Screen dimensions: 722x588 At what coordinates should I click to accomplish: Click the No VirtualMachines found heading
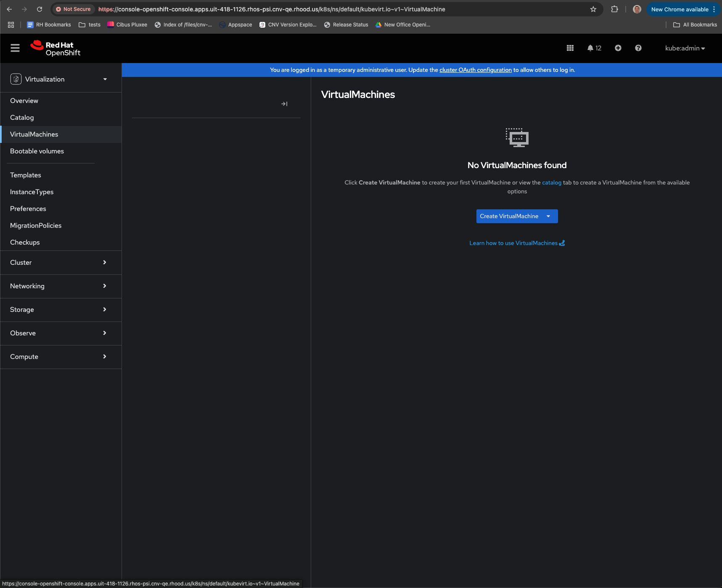[x=517, y=165]
